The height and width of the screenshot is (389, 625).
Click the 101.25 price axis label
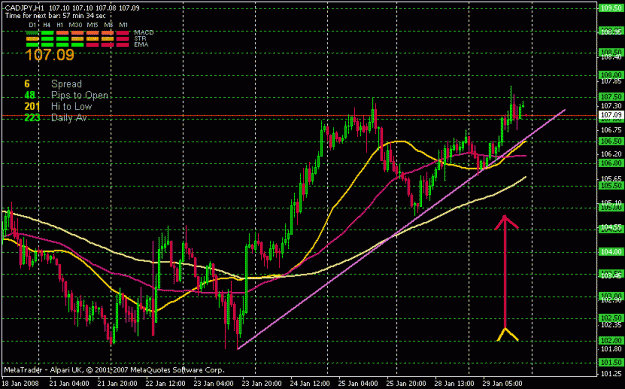611,374
